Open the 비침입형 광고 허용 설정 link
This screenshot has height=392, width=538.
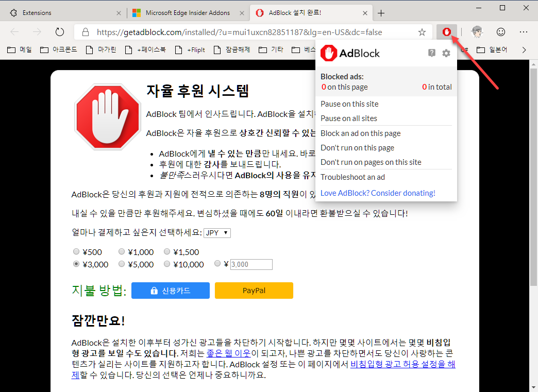coord(403,364)
